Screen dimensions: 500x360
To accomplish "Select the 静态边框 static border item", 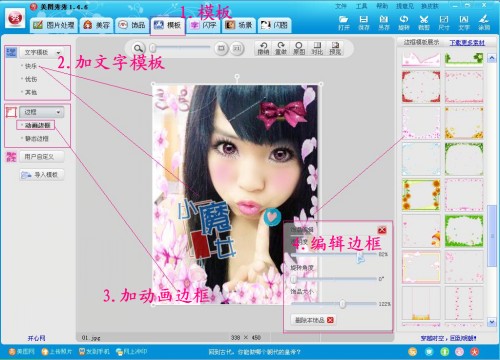I will pos(37,139).
